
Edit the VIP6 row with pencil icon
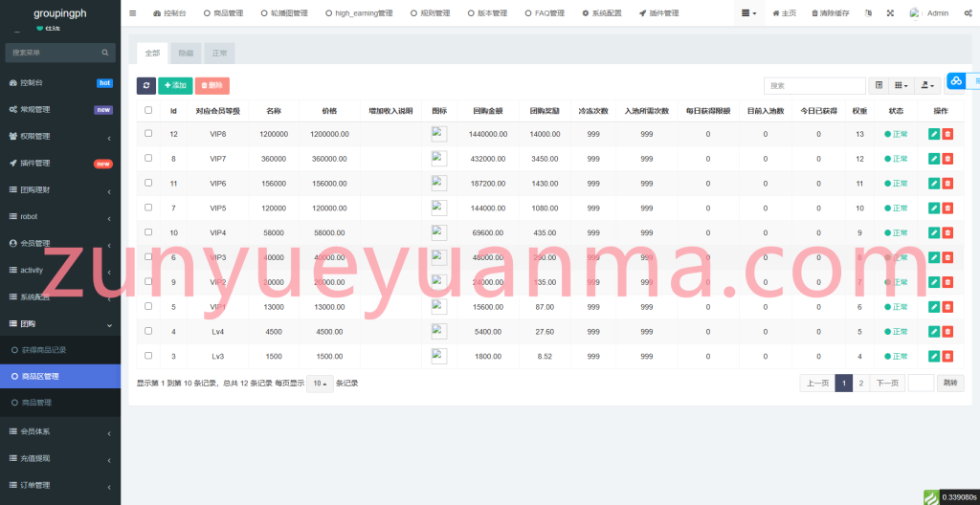click(934, 183)
